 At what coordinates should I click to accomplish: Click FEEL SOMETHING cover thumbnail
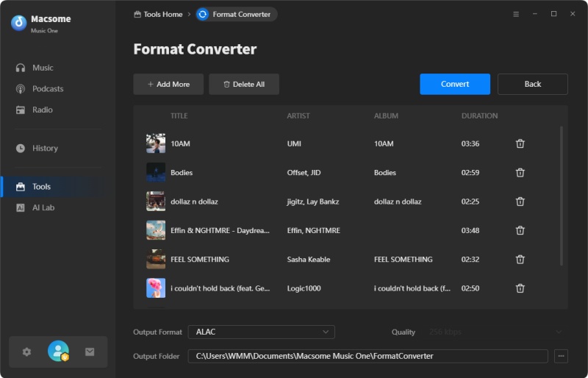(x=156, y=259)
